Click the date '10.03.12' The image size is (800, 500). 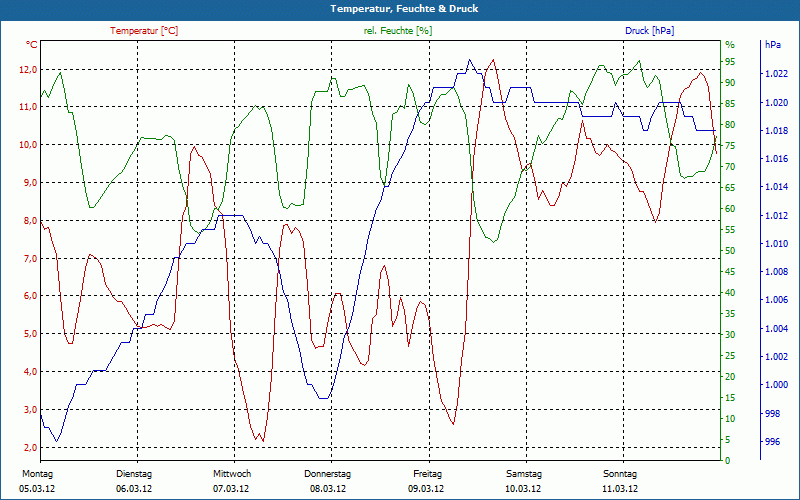(x=523, y=488)
